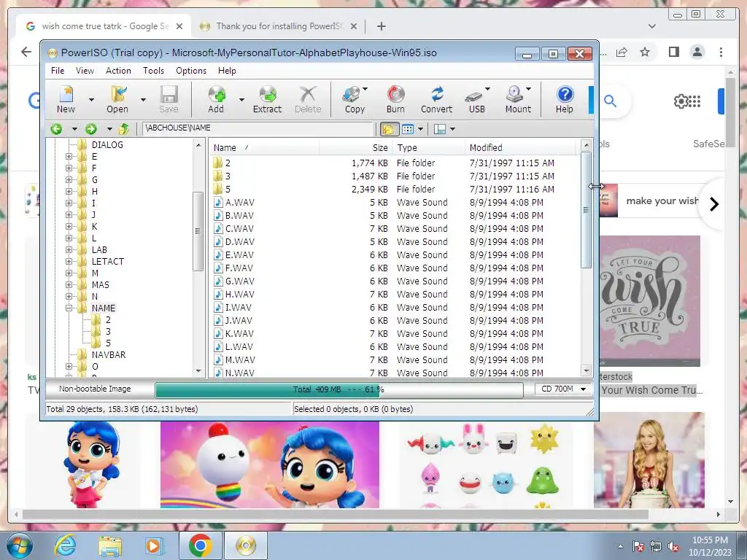Open the New button dropdown arrow
Image resolution: width=747 pixels, height=560 pixels.
coord(91,99)
